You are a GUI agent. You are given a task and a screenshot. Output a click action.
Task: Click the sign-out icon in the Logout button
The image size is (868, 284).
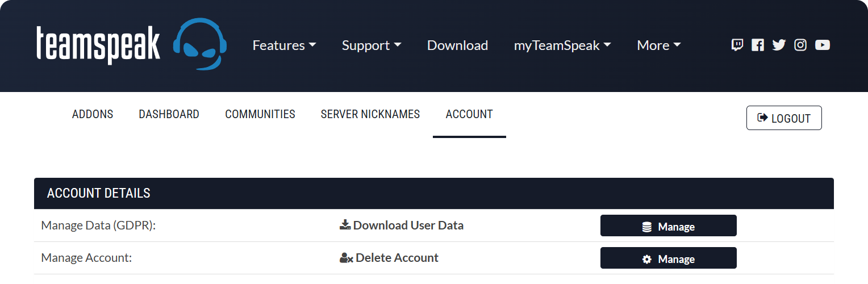point(763,118)
